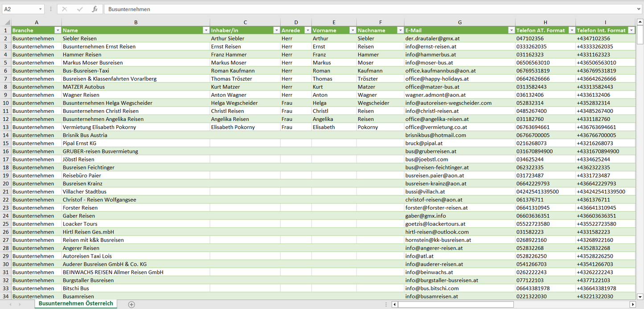
Task: Click the Select All corner triangle
Action: (7, 22)
